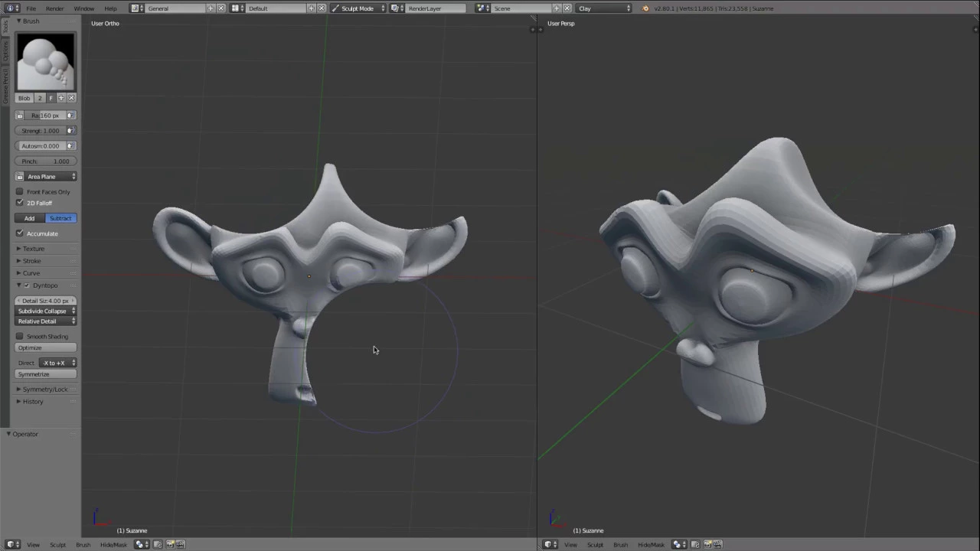
Task: Uncheck the Accumulate checkbox
Action: (20, 233)
